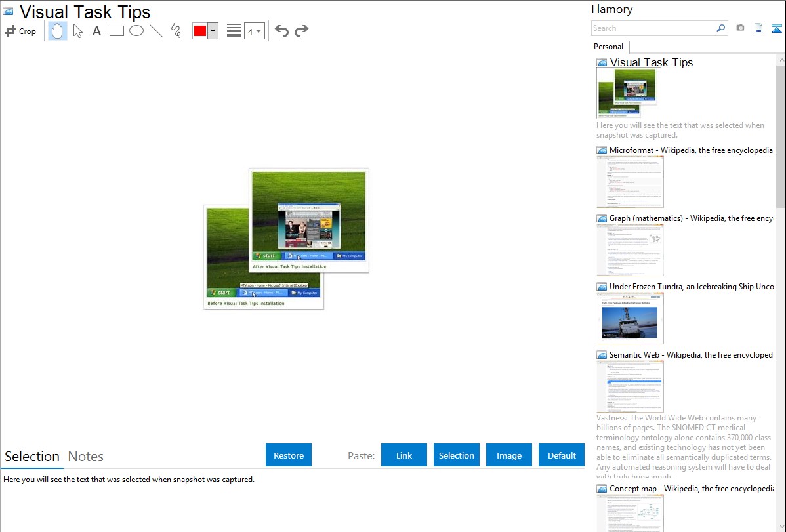The image size is (786, 532).
Task: Click the icon beside Graph (mathematics) title
Action: pyautogui.click(x=602, y=218)
